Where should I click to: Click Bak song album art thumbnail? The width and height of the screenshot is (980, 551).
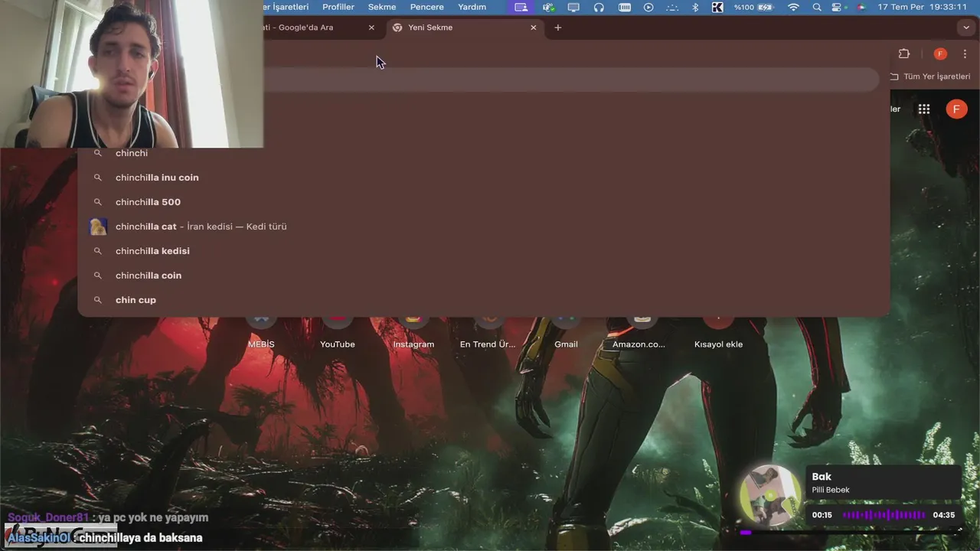(770, 496)
